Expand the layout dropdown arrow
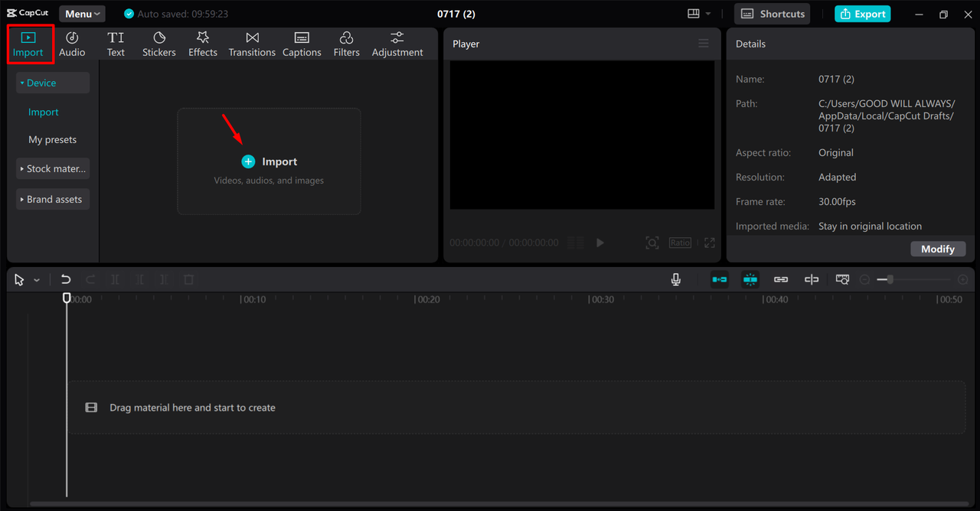Image resolution: width=980 pixels, height=511 pixels. coord(708,14)
